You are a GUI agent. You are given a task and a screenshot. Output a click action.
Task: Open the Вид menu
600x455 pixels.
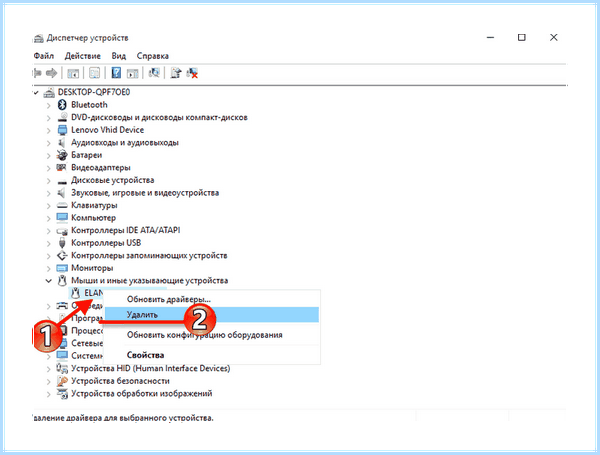119,56
